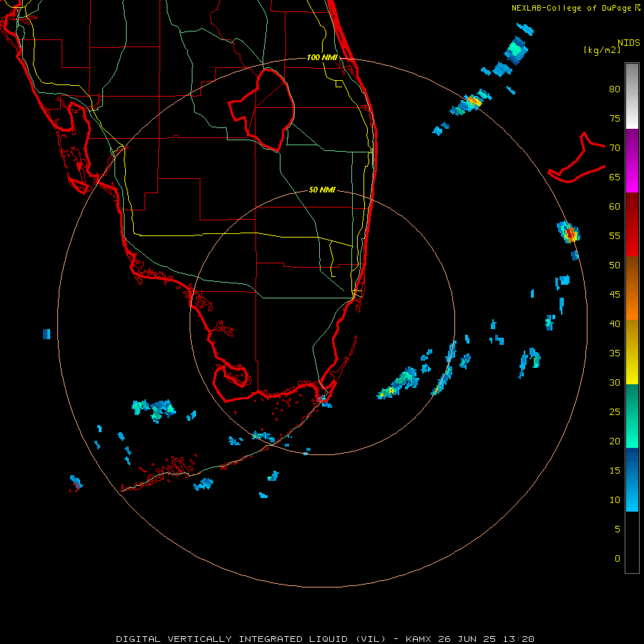Select the 15 value on the VIL scale
This screenshot has height=644, width=644.
(615, 470)
